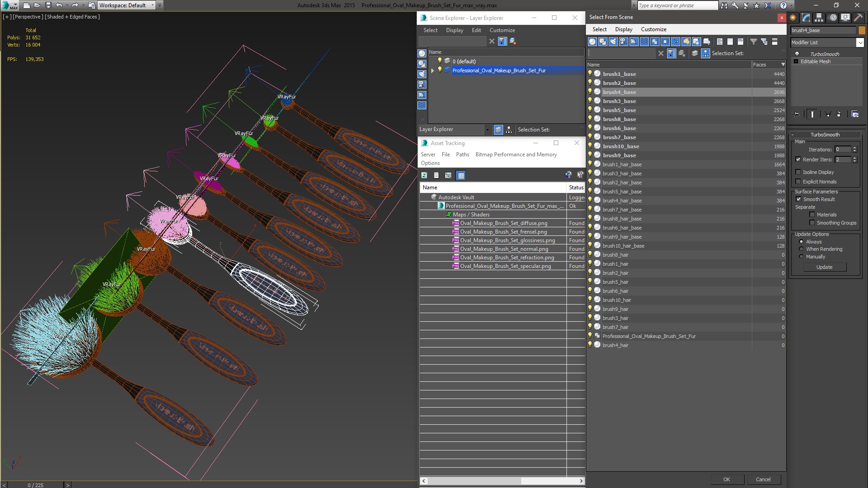Image resolution: width=868 pixels, height=488 pixels.
Task: Open the Utilities hammer panel tab
Action: [x=858, y=18]
